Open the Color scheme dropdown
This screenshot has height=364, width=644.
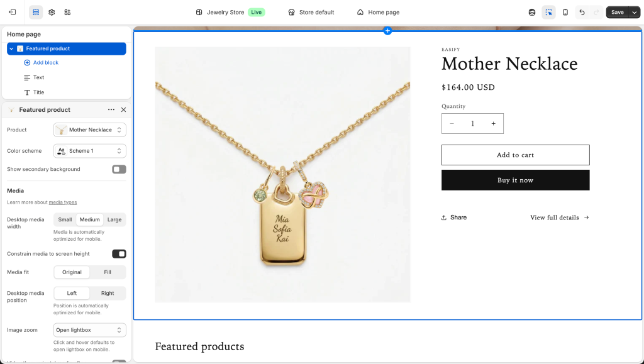tap(90, 151)
